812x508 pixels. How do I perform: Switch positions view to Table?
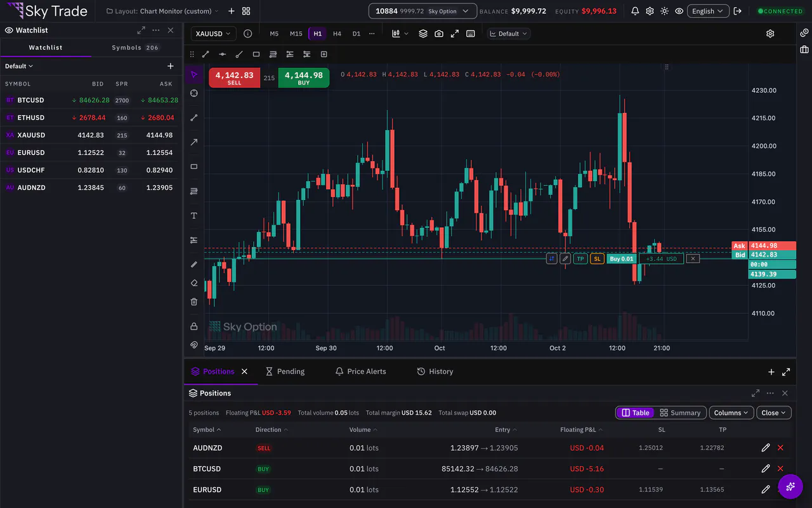click(635, 413)
